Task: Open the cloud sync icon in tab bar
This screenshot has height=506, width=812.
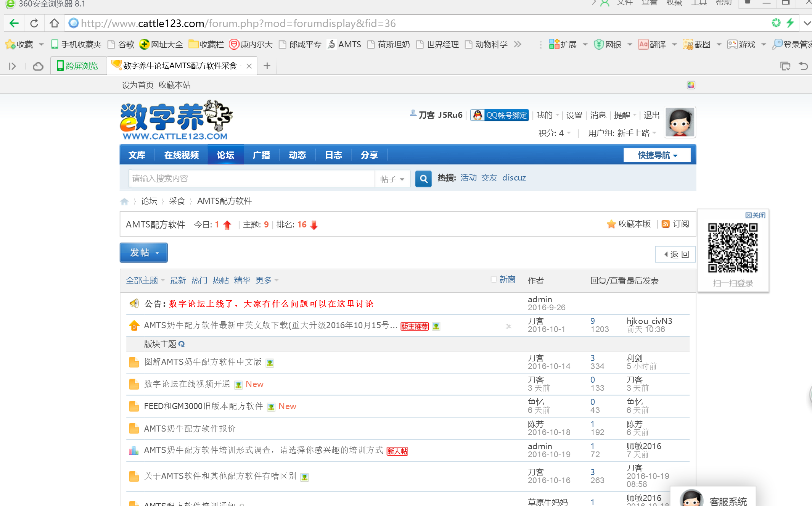Action: 38,66
